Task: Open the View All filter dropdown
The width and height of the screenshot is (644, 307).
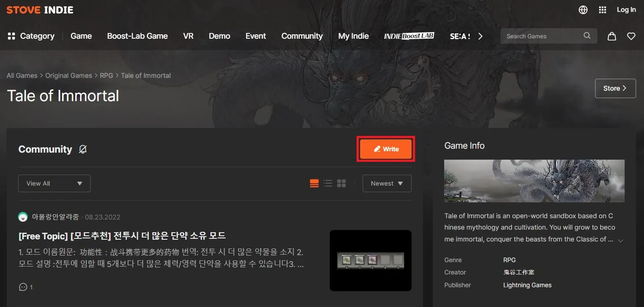Action: [x=54, y=183]
